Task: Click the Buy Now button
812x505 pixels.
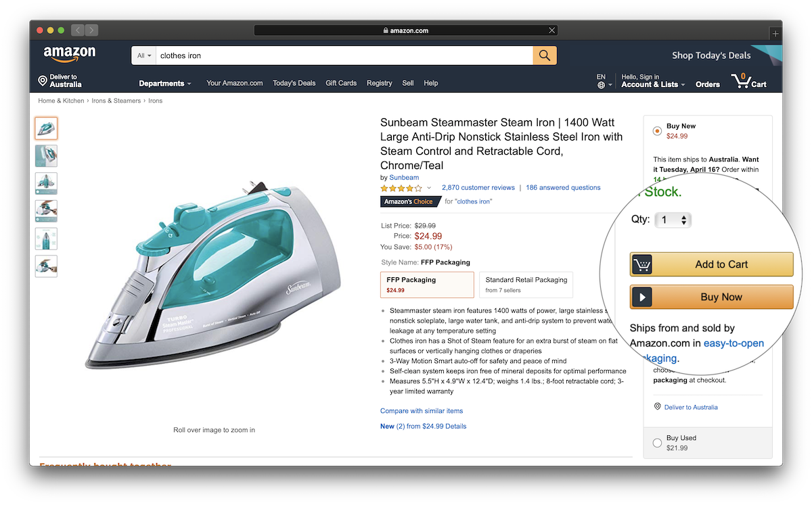Action: point(711,297)
